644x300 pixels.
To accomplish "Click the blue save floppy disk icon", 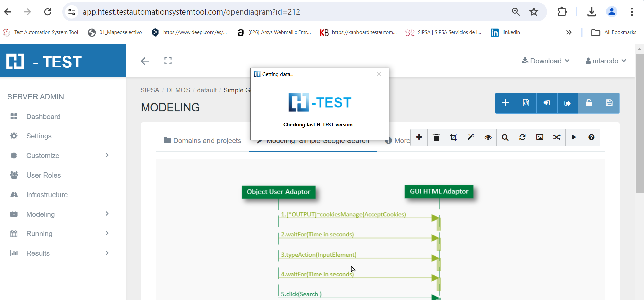I will [609, 103].
